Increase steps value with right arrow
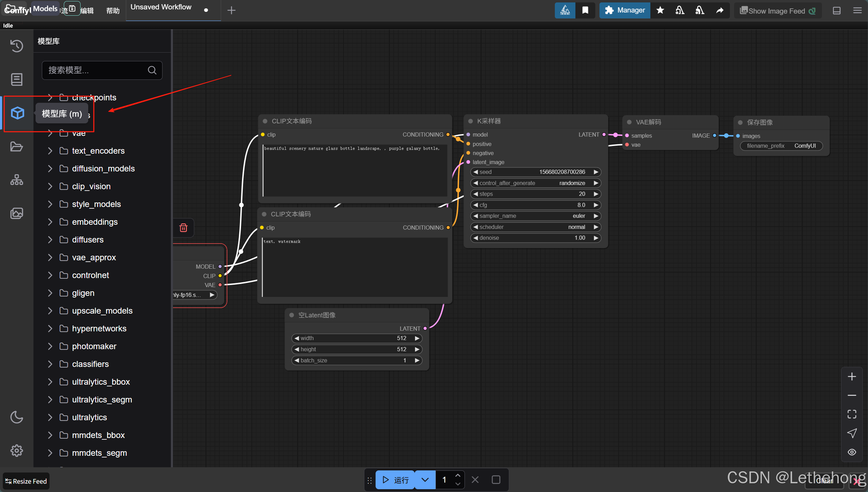Viewport: 868px width, 492px height. point(596,194)
